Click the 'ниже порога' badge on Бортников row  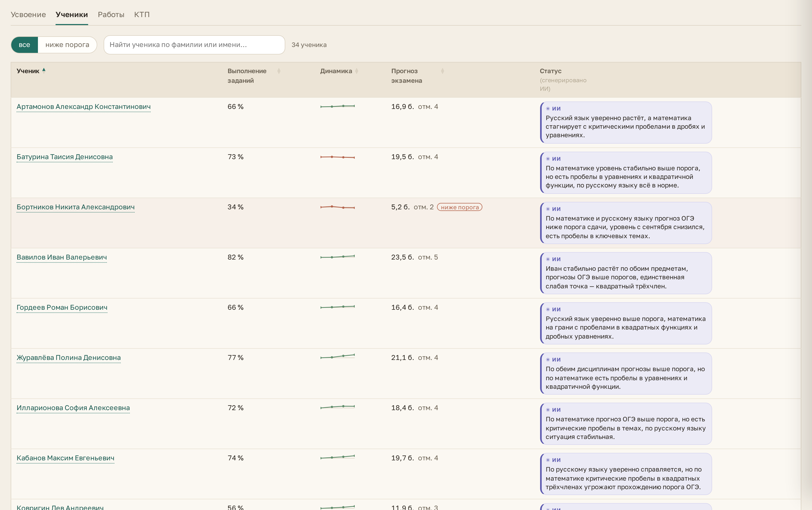[460, 207]
